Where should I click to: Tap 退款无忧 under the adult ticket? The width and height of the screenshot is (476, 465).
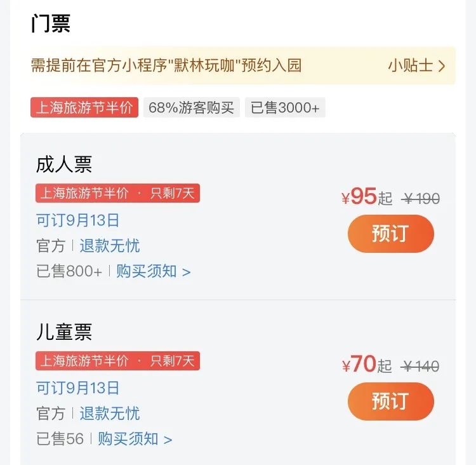pyautogui.click(x=110, y=246)
